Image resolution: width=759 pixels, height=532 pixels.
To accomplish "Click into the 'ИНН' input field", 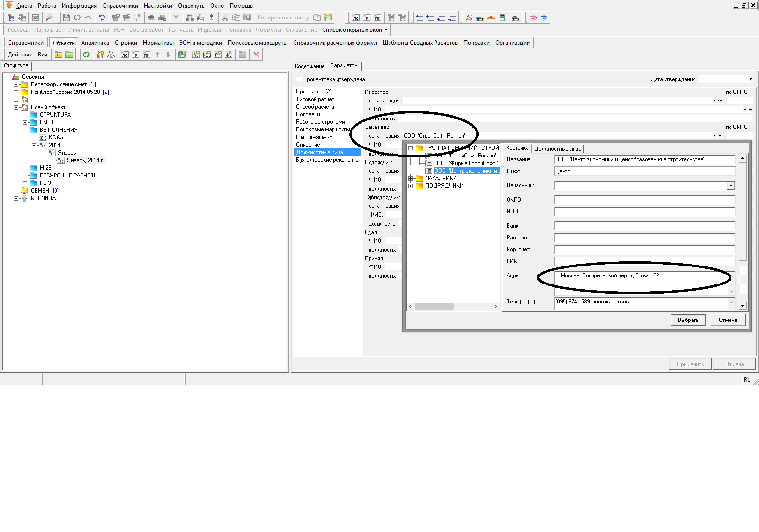I will 644,211.
